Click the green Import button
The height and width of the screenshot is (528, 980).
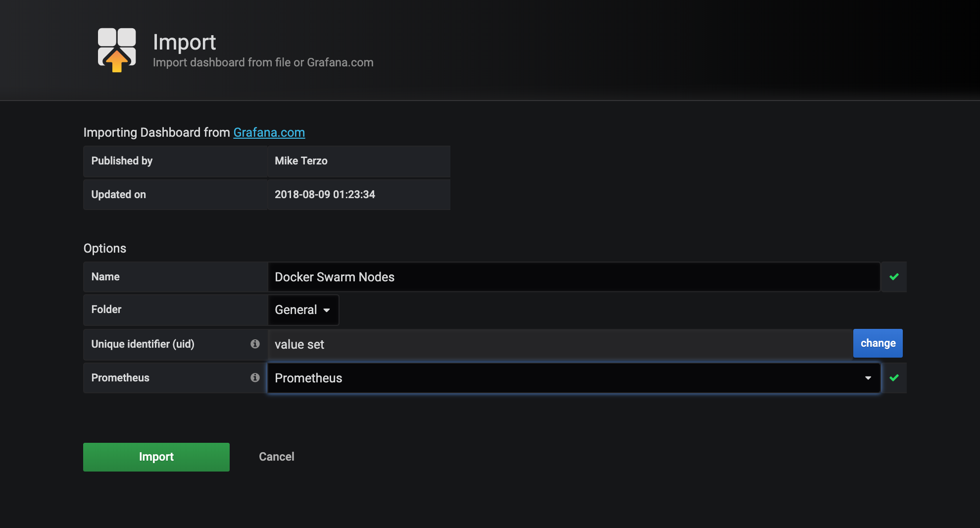click(x=156, y=457)
